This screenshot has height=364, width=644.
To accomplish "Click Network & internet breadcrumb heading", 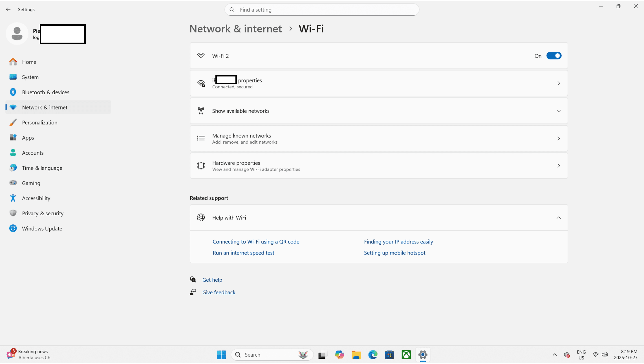I will 235,29.
